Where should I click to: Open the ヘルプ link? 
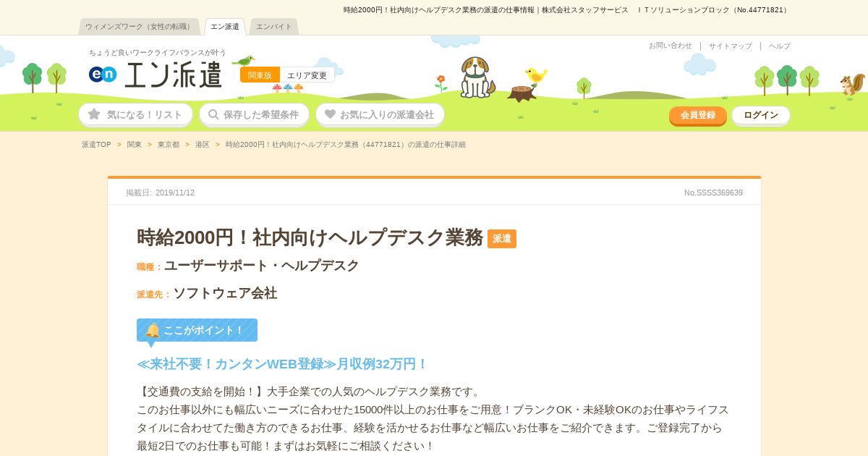tap(780, 46)
